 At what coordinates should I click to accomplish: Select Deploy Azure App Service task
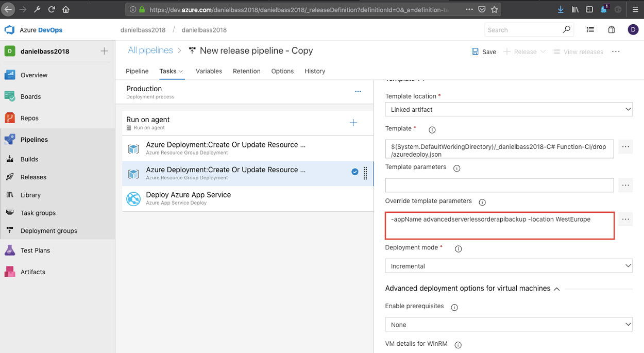(248, 198)
